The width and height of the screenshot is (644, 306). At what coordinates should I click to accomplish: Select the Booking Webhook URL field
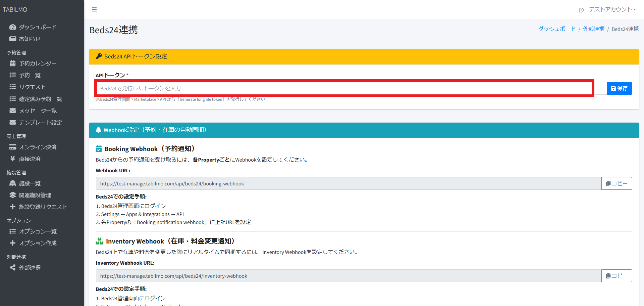point(348,183)
